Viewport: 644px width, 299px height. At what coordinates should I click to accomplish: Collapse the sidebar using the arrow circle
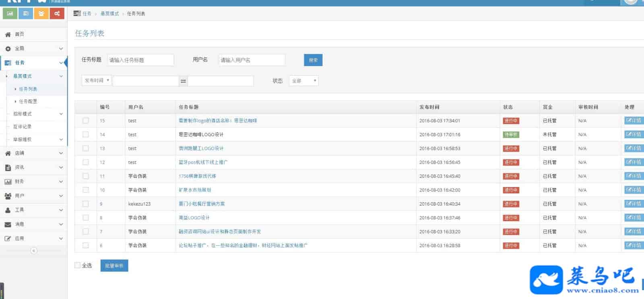34,251
